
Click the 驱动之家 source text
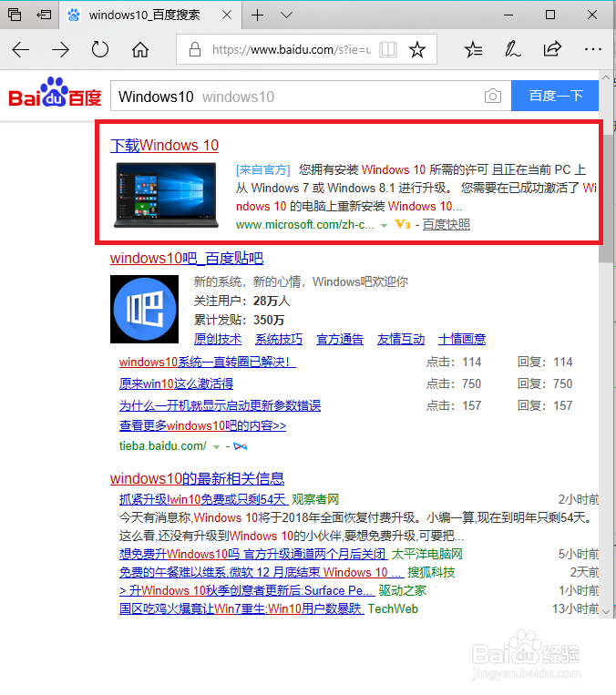pos(402,590)
